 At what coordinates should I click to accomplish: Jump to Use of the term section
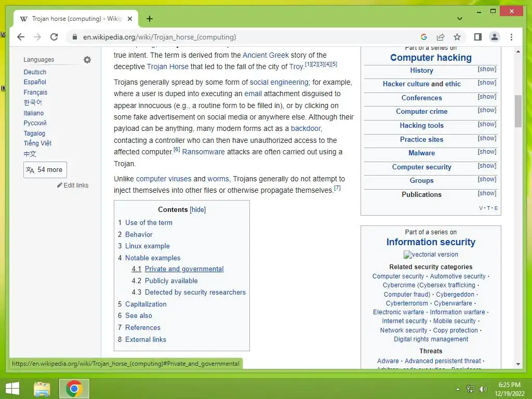pos(149,222)
